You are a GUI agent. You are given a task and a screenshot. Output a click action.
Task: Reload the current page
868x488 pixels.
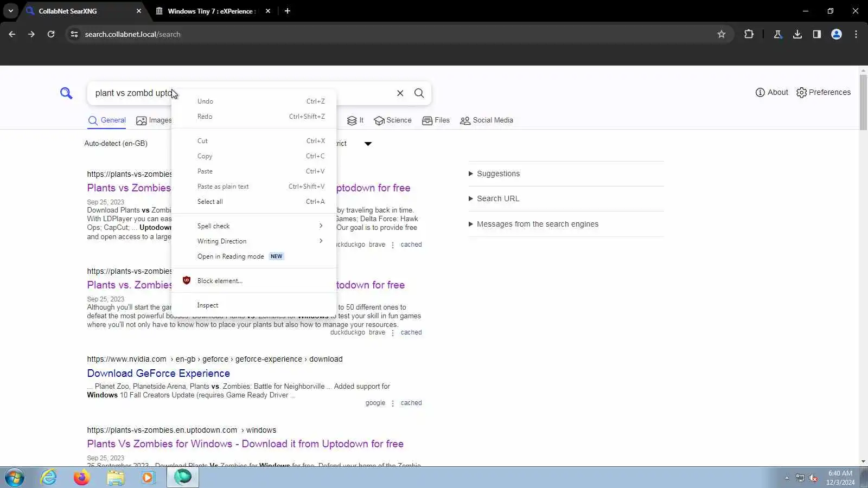click(51, 34)
